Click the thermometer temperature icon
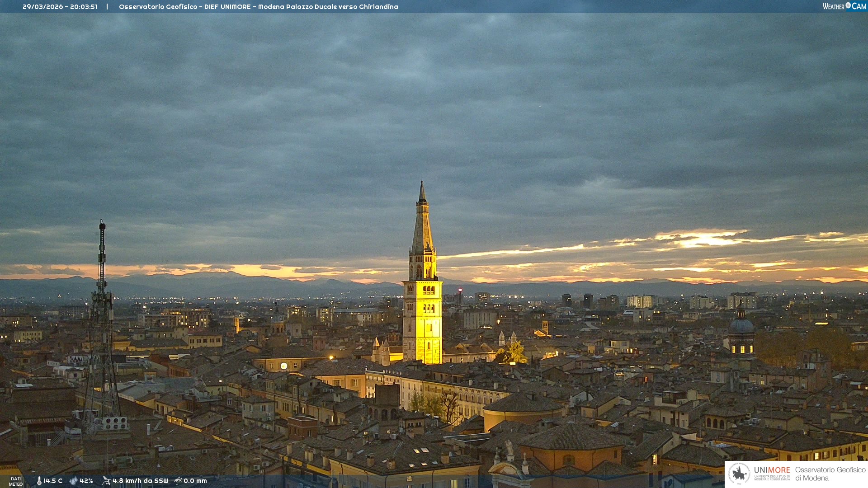The image size is (868, 488). 39,481
